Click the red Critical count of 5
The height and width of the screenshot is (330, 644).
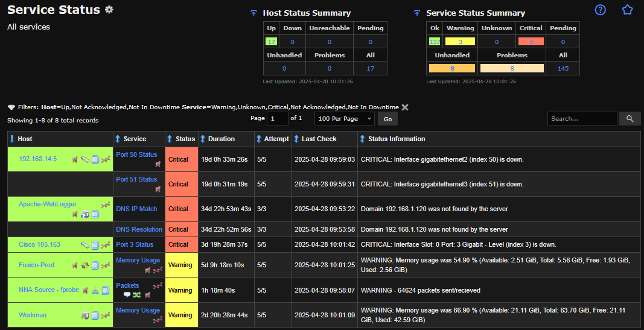tap(531, 42)
